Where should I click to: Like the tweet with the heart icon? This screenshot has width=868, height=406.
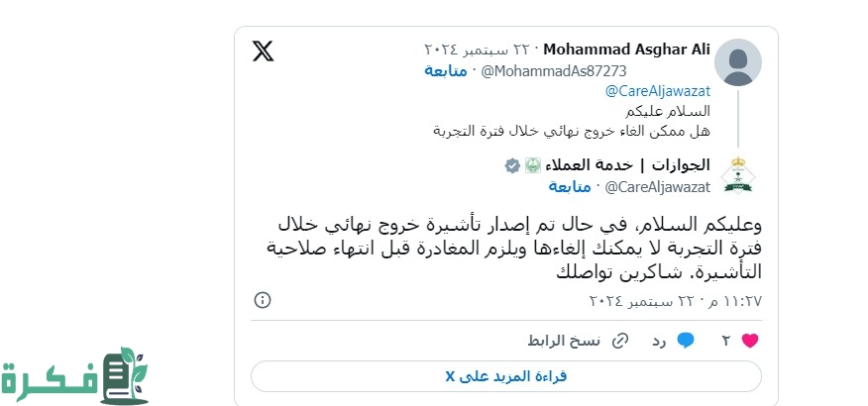point(750,341)
